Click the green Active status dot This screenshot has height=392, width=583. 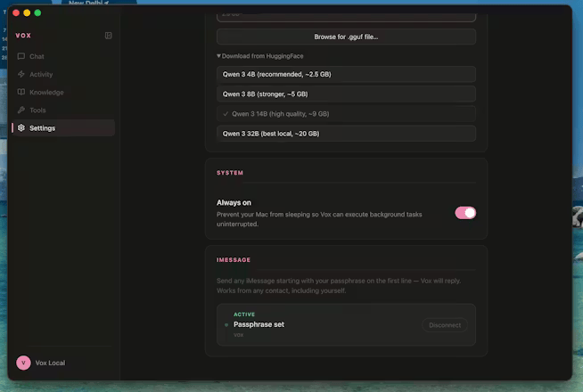[226, 325]
